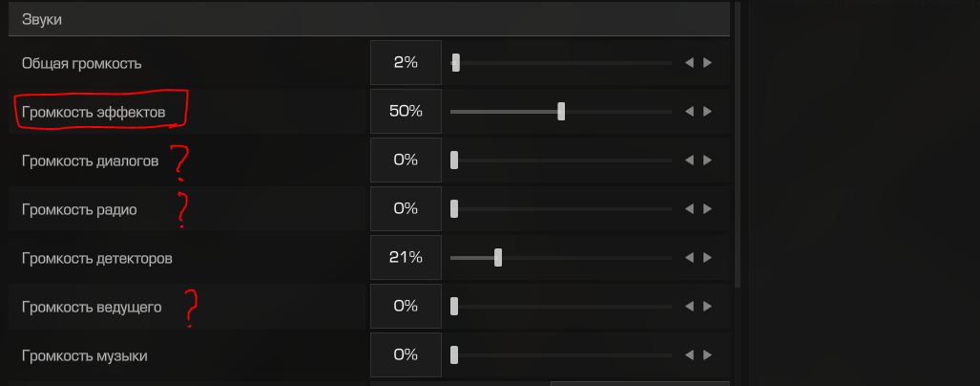Raise Громкость детекторов using right arrow
This screenshot has height=386, width=980.
707,257
